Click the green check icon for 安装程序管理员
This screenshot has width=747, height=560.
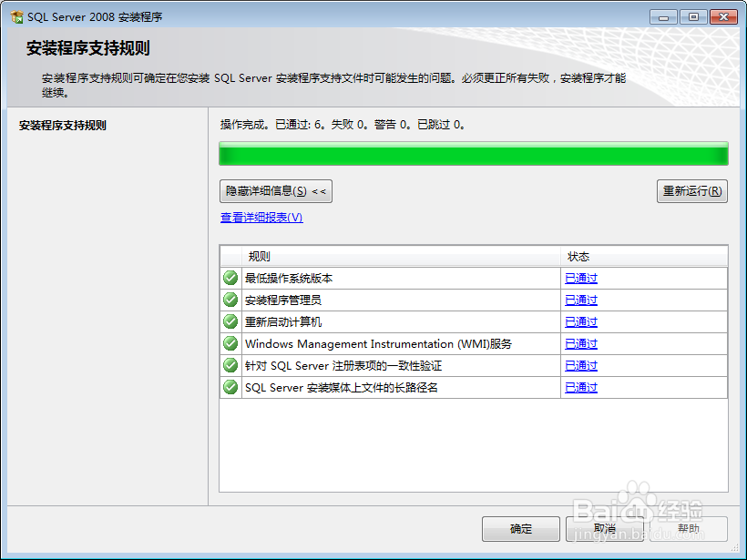230,300
